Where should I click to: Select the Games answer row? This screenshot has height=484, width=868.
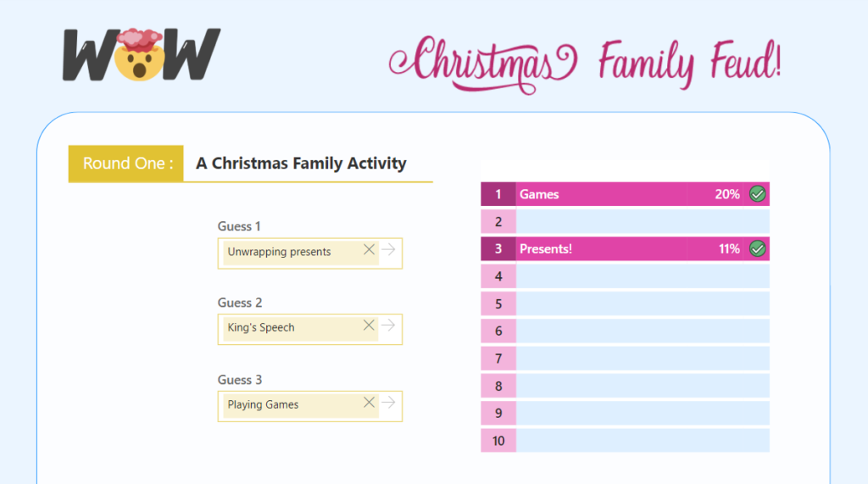(x=610, y=194)
